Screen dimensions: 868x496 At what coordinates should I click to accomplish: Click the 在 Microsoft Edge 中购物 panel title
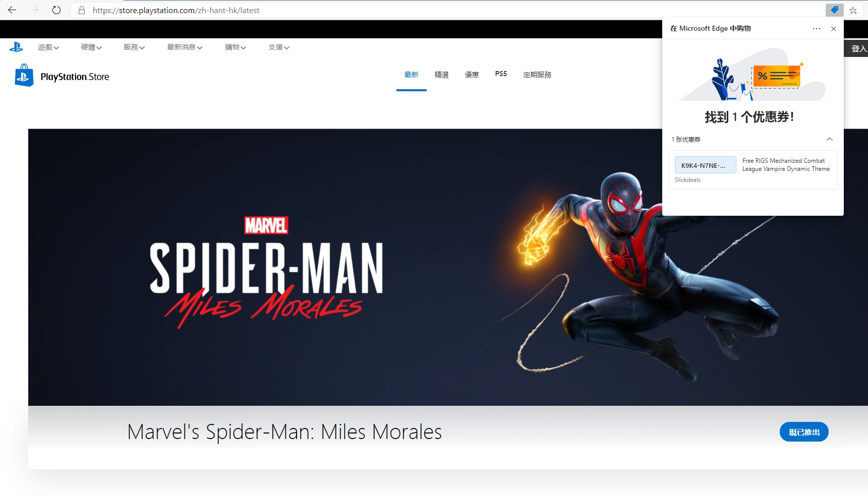point(710,29)
